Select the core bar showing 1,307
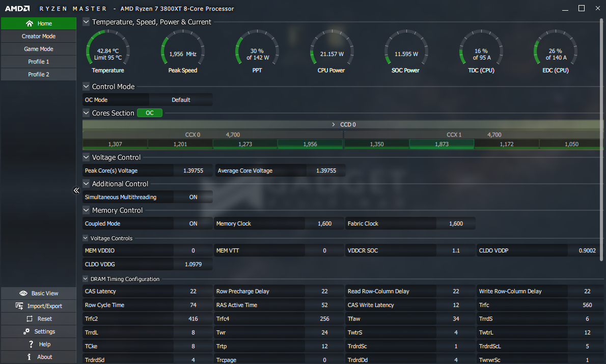Viewport: 606px width, 364px height. [115, 144]
